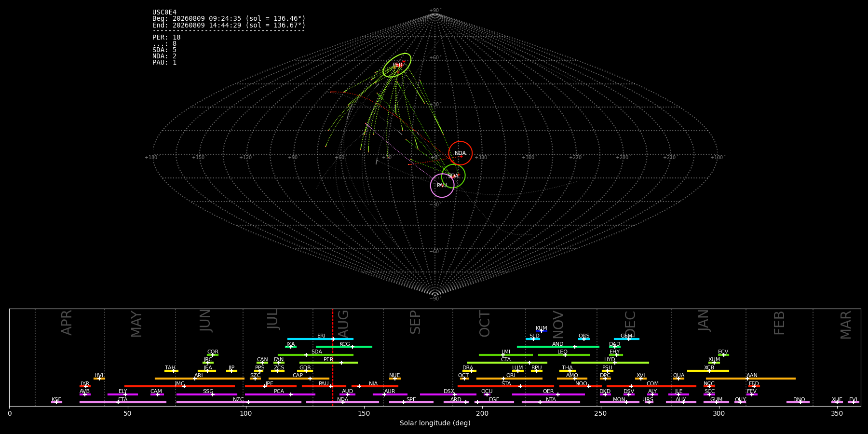Select the KCG shower bar

point(344,347)
